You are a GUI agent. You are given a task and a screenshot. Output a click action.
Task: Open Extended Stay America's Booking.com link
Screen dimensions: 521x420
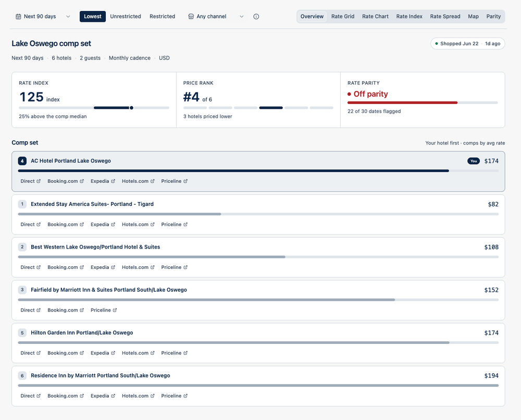point(66,224)
